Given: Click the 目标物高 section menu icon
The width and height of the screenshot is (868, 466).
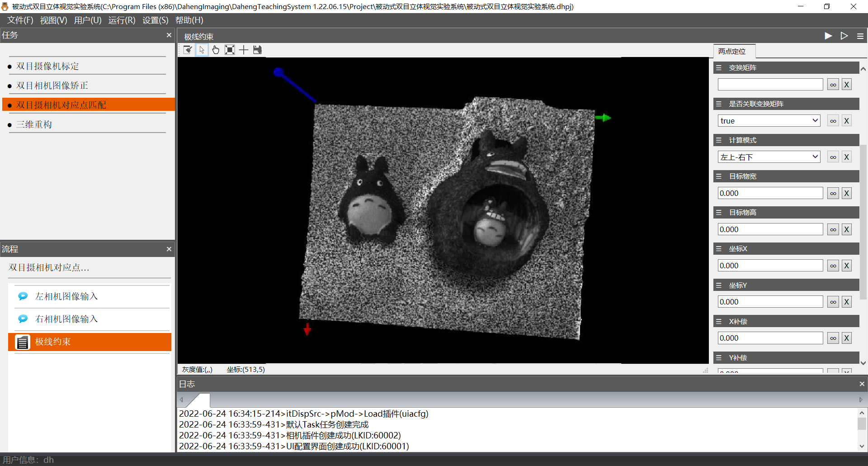Looking at the screenshot, I should point(719,213).
